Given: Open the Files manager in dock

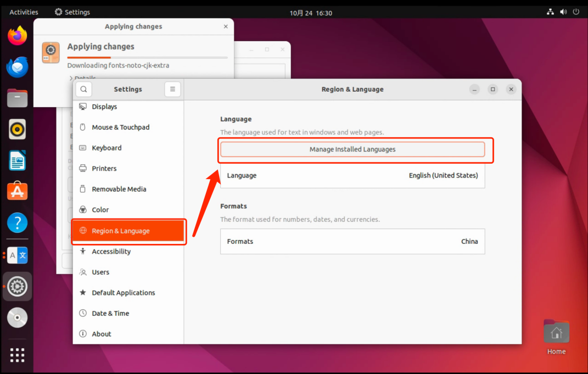Looking at the screenshot, I should click(x=17, y=98).
